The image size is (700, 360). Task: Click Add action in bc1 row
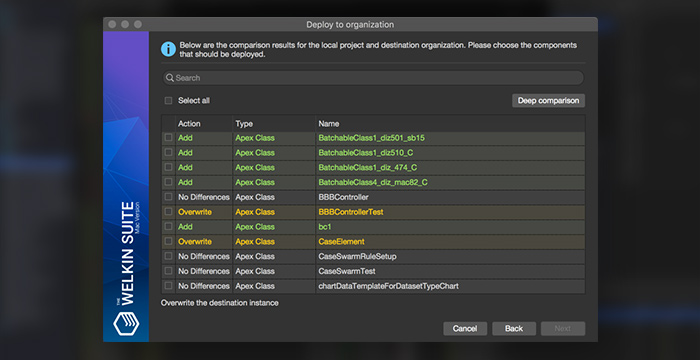[x=185, y=226]
